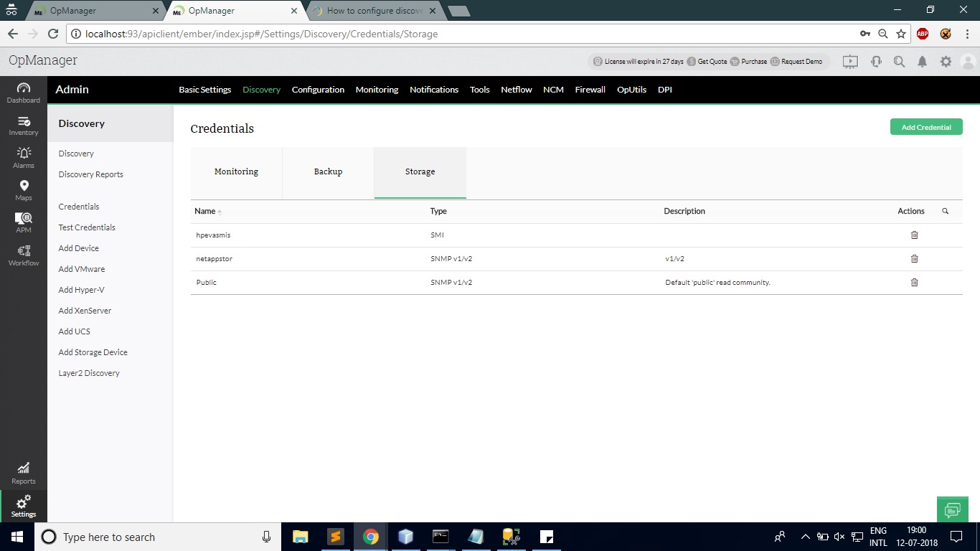This screenshot has height=551, width=980.
Task: Open the Chrome menu dots
Action: (966, 34)
